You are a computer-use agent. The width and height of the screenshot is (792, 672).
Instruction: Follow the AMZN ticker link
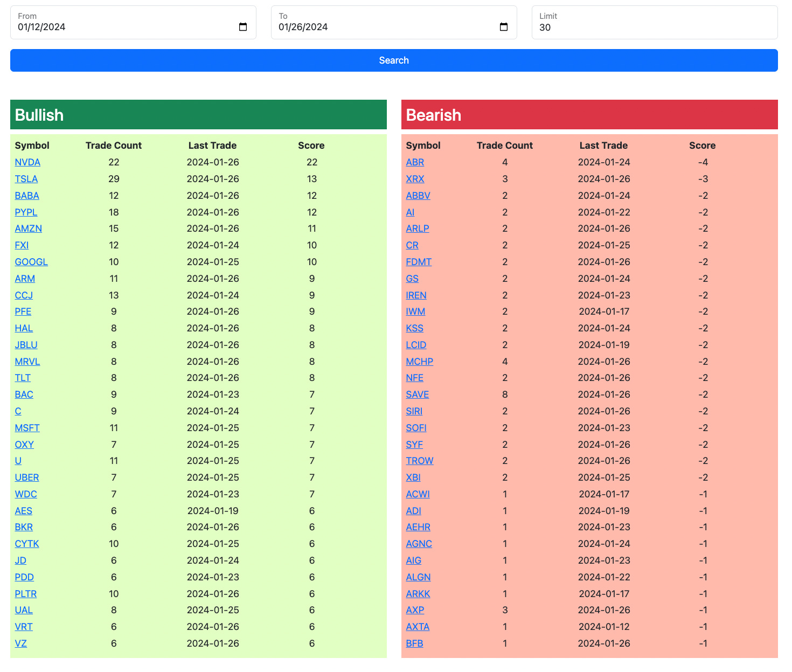(x=29, y=228)
